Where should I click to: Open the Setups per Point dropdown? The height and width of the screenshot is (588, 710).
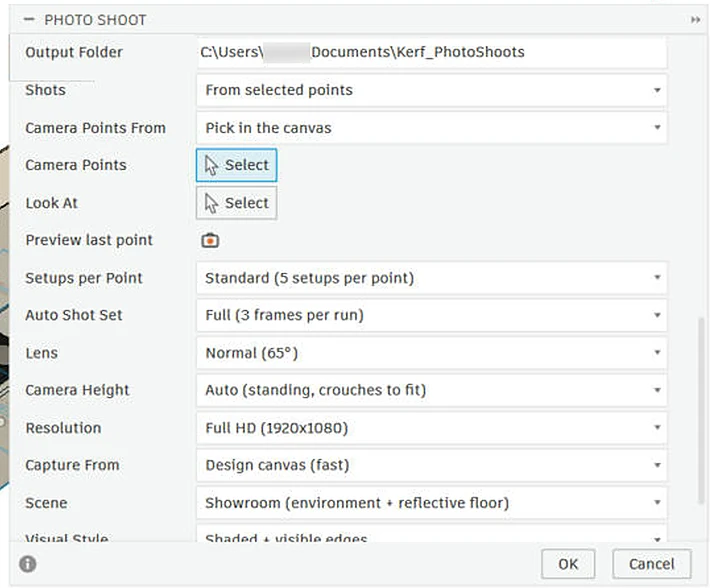tap(432, 277)
